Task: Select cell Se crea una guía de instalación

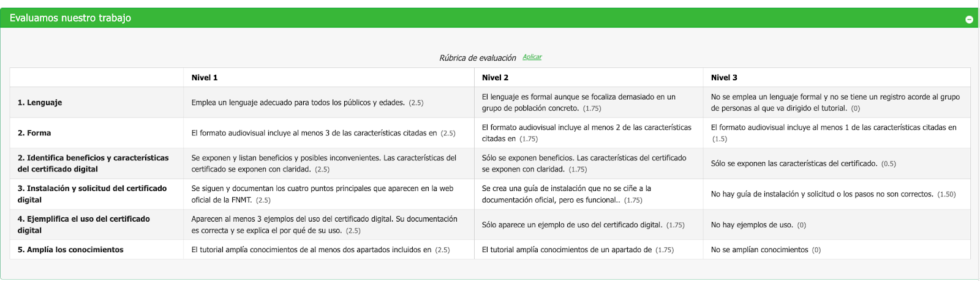Action: click(589, 194)
